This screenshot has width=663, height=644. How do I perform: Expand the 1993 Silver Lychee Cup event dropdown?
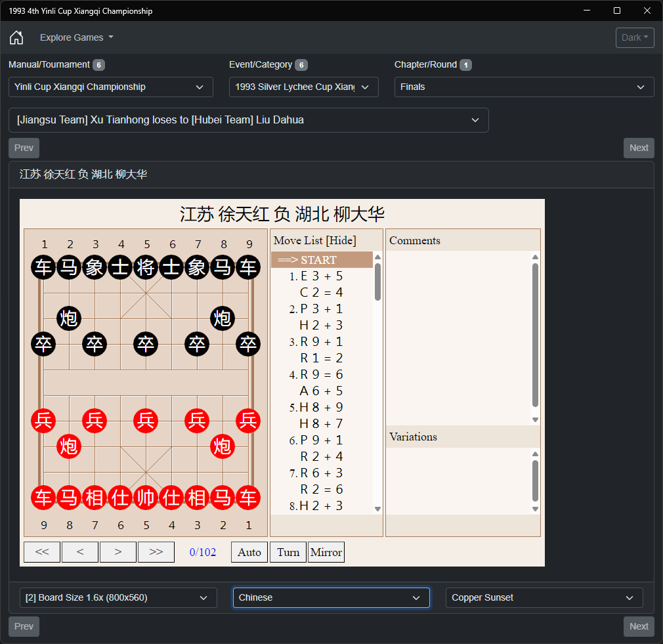(303, 87)
